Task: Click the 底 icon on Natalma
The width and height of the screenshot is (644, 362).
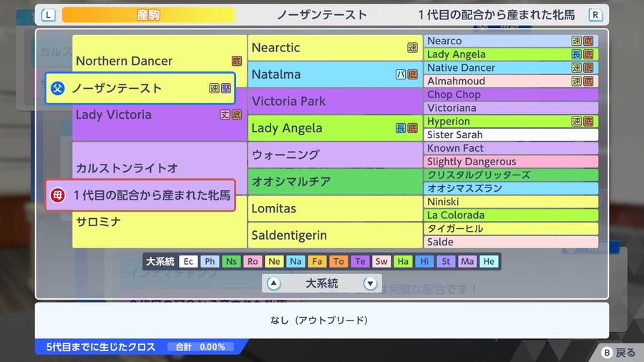Action: tap(412, 74)
